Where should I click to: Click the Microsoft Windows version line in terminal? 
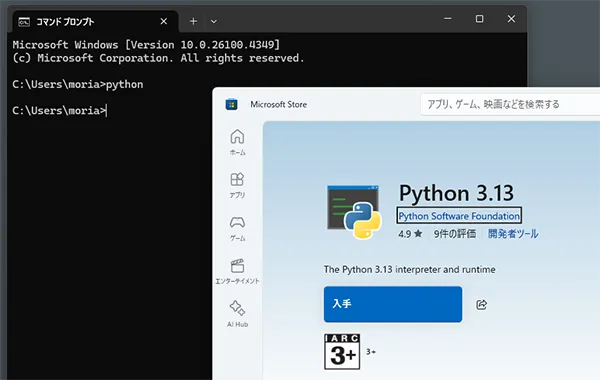tap(146, 45)
